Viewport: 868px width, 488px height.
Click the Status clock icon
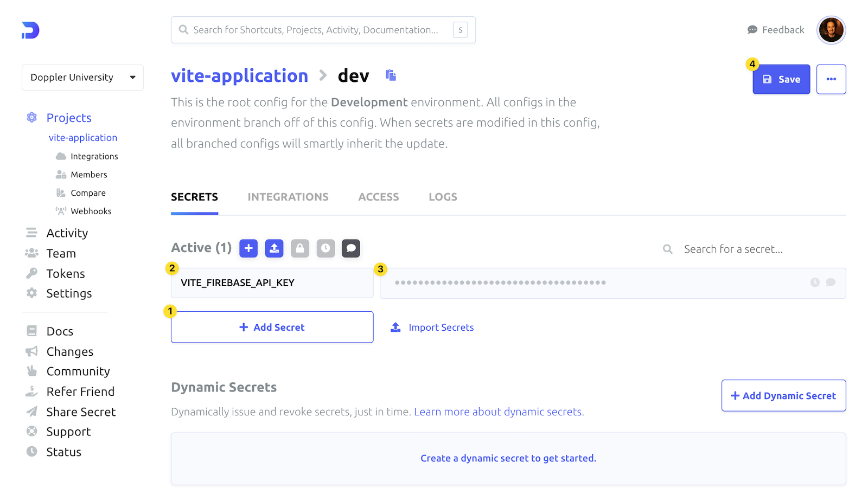point(32,451)
